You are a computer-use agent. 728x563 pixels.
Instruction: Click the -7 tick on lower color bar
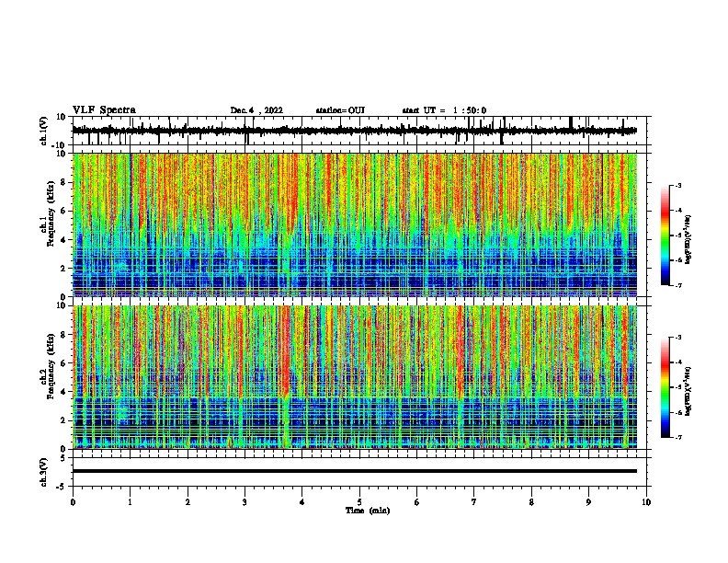pos(678,437)
